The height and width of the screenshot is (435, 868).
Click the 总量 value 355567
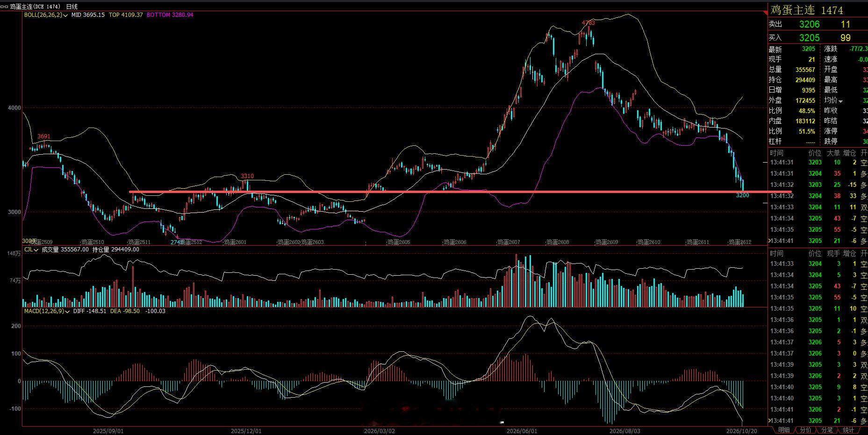tap(805, 70)
